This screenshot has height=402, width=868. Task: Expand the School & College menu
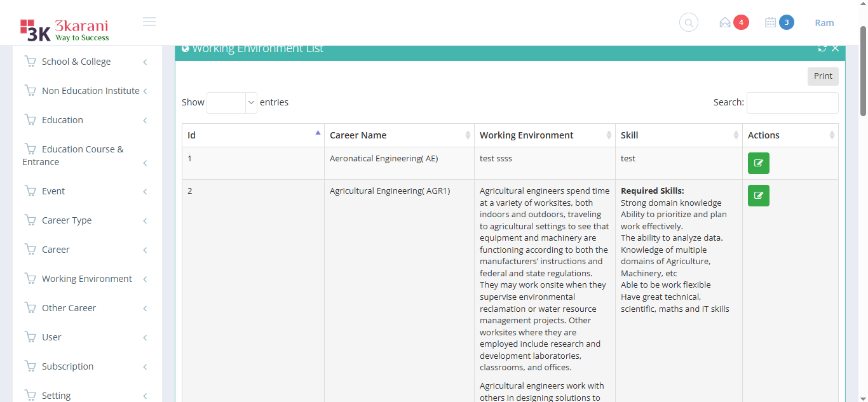(76, 62)
